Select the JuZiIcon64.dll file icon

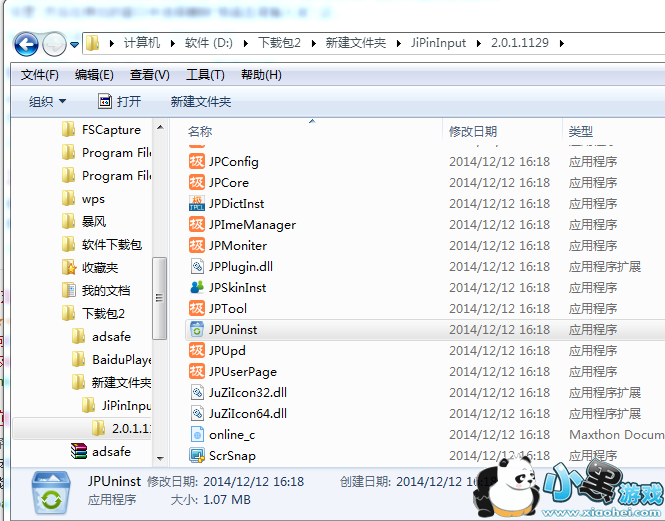pyautogui.click(x=197, y=414)
